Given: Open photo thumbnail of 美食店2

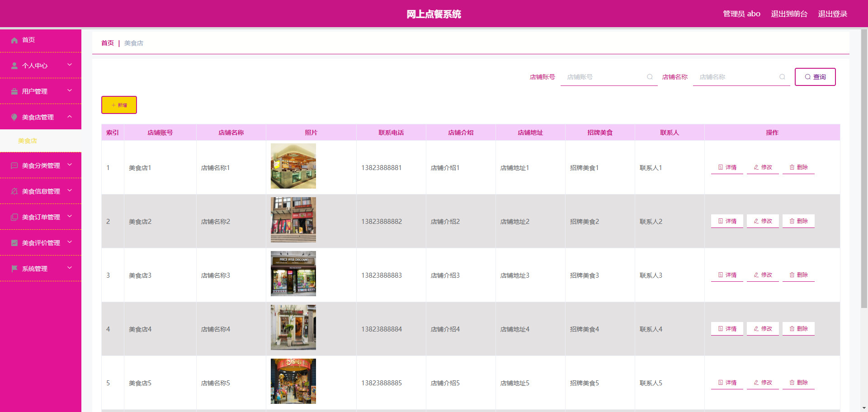Looking at the screenshot, I should pyautogui.click(x=293, y=220).
